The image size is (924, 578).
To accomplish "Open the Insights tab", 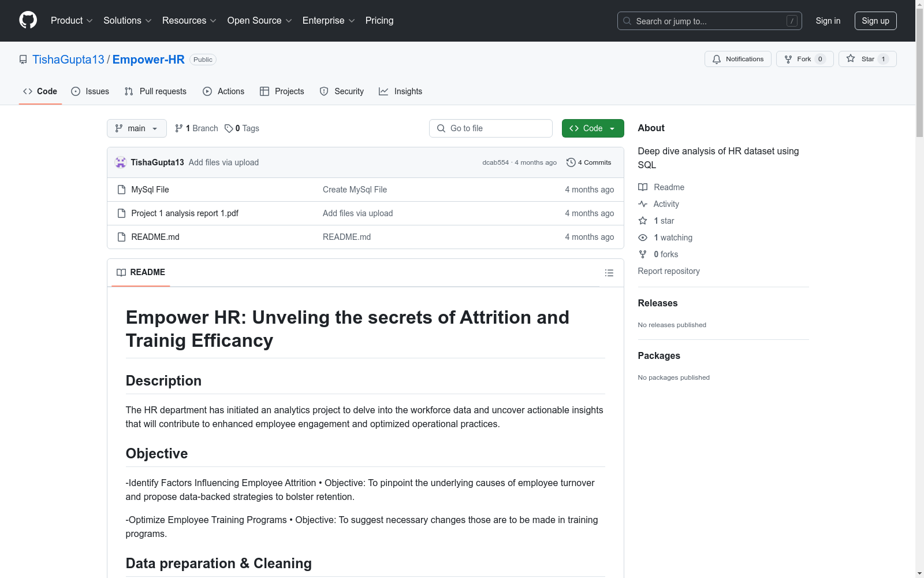I will click(401, 91).
